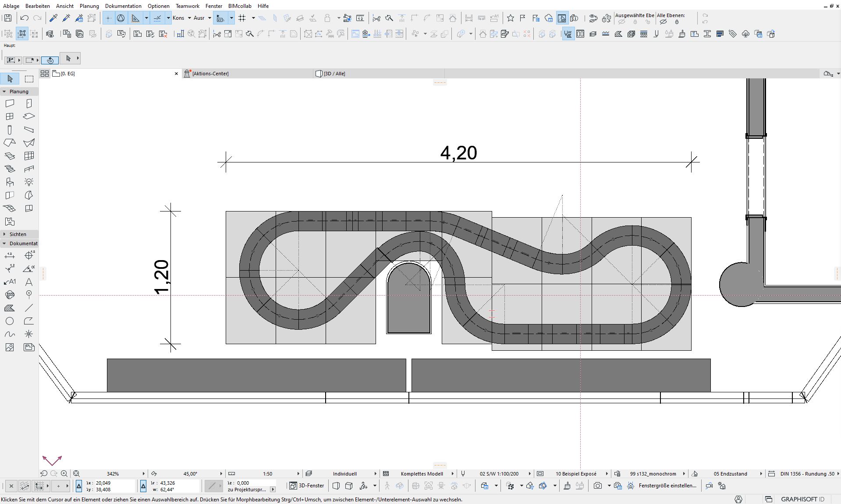The height and width of the screenshot is (504, 841).
Task: Choose the Stair tool in Planung
Action: (x=10, y=169)
